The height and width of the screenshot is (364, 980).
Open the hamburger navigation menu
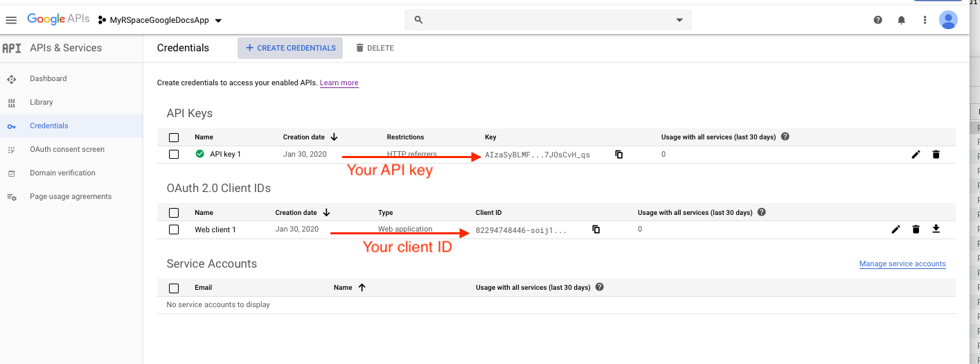point(11,20)
